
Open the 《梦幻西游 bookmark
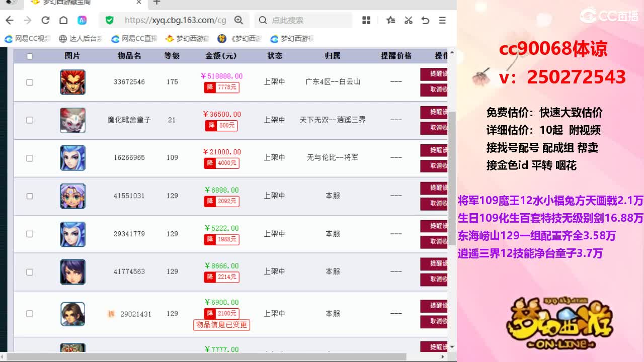[239, 39]
